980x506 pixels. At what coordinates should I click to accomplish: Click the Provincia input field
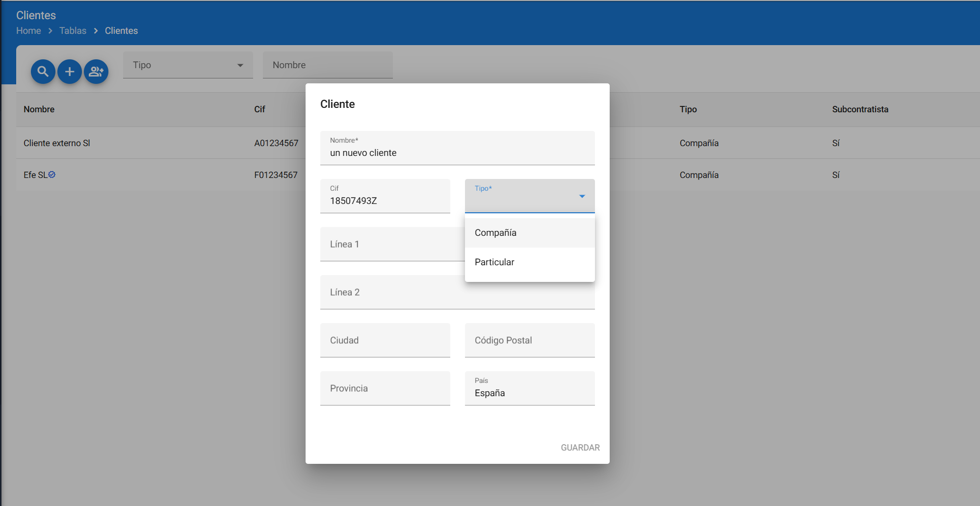(385, 388)
